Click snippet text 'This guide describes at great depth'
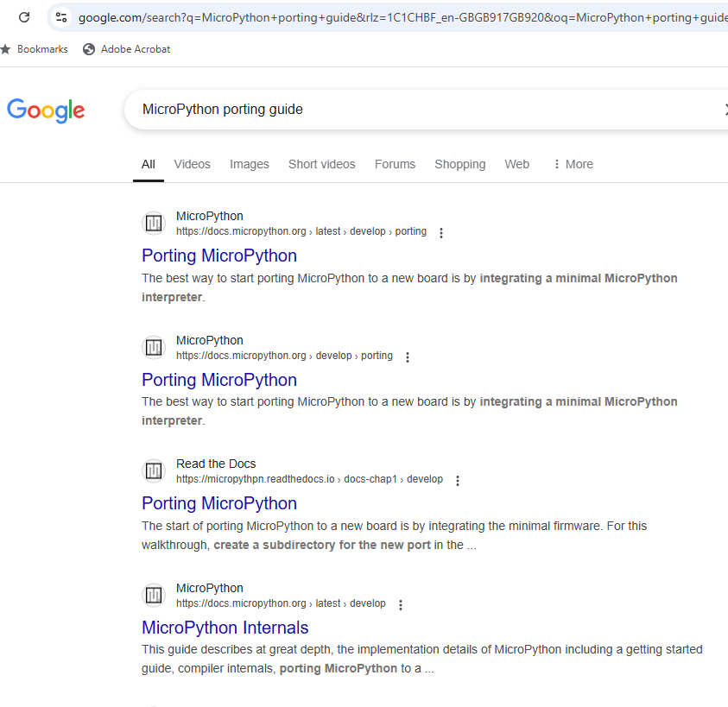Viewport: 728px width, 707px height. tap(237, 649)
